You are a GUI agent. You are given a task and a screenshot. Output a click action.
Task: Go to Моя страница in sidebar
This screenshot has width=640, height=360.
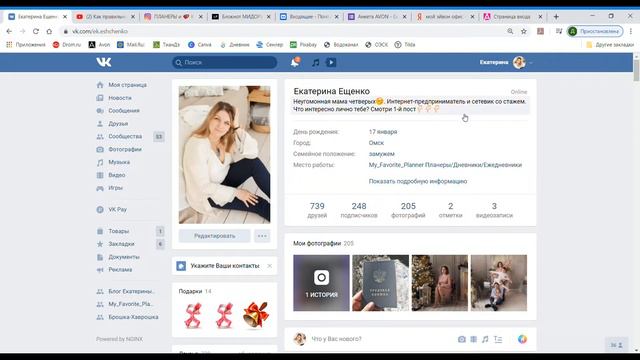pos(127,85)
